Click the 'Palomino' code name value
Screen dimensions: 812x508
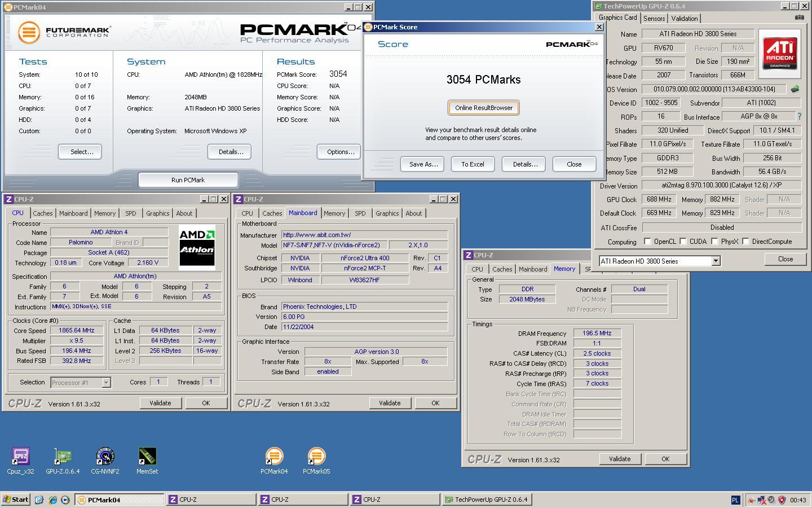81,242
